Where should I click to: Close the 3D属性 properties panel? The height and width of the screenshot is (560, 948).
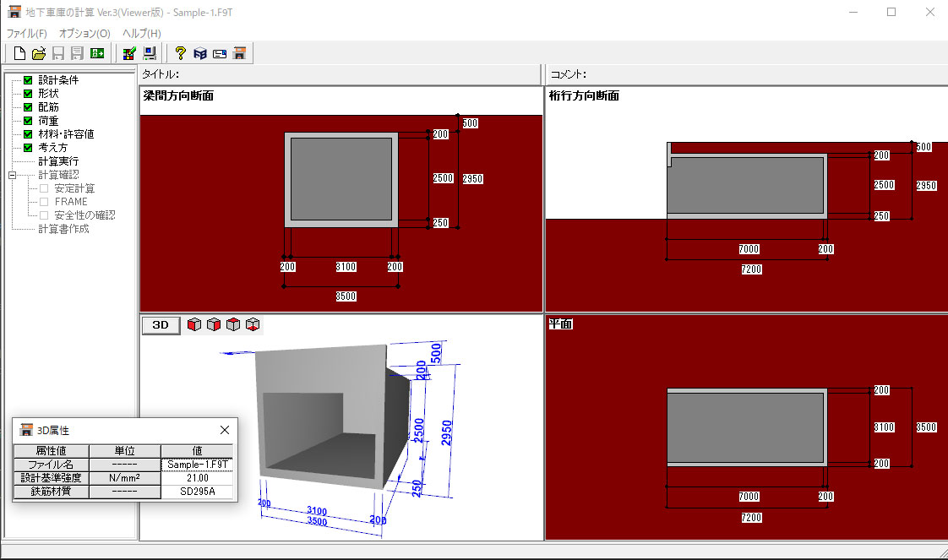click(225, 430)
